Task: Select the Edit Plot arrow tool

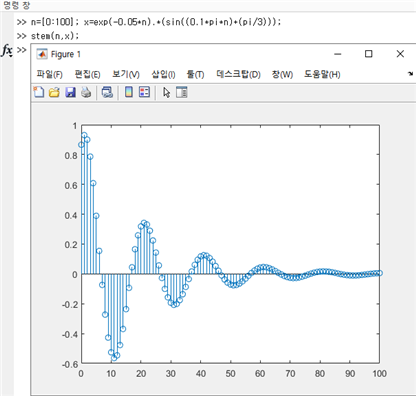Action: pyautogui.click(x=167, y=92)
